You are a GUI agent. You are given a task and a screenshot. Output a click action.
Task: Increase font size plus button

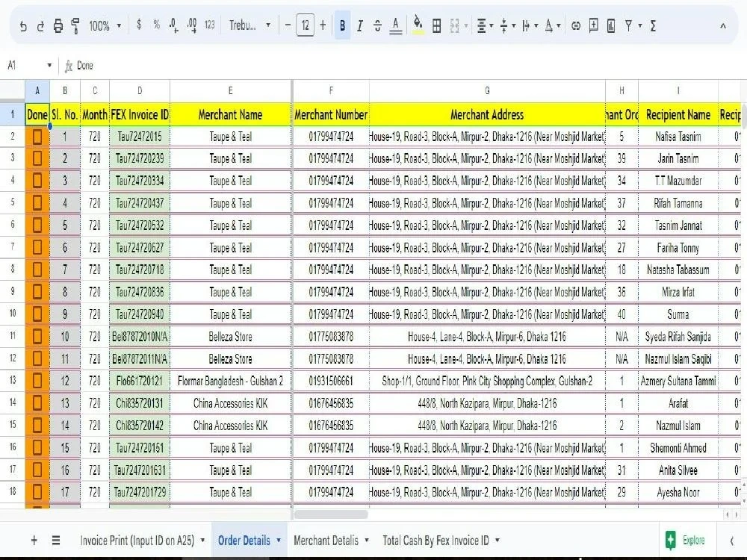click(323, 25)
